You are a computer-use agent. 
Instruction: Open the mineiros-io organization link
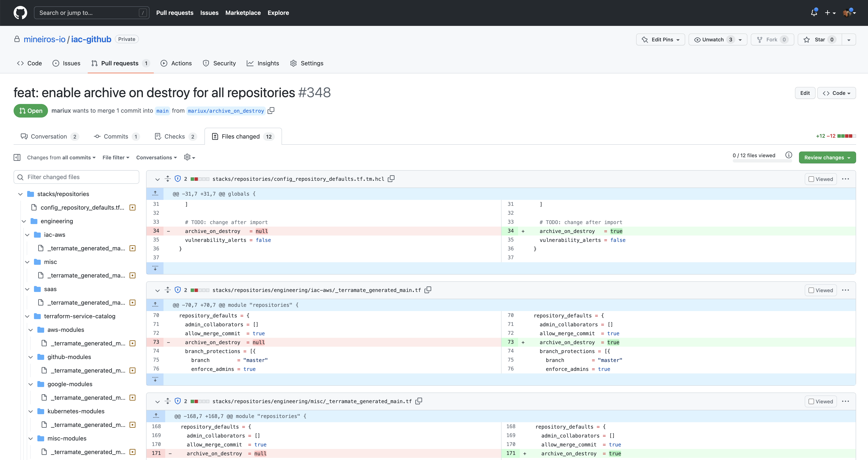44,39
